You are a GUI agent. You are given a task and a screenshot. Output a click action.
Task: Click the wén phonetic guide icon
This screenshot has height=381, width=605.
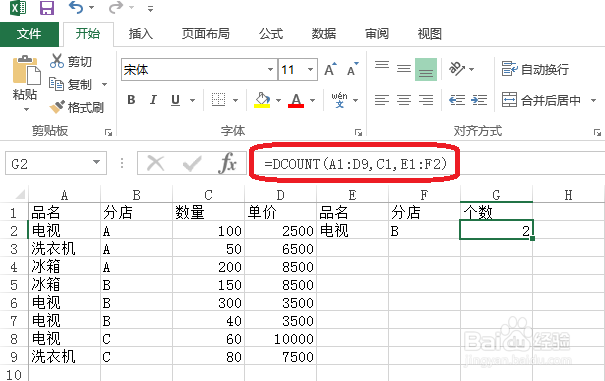(340, 100)
